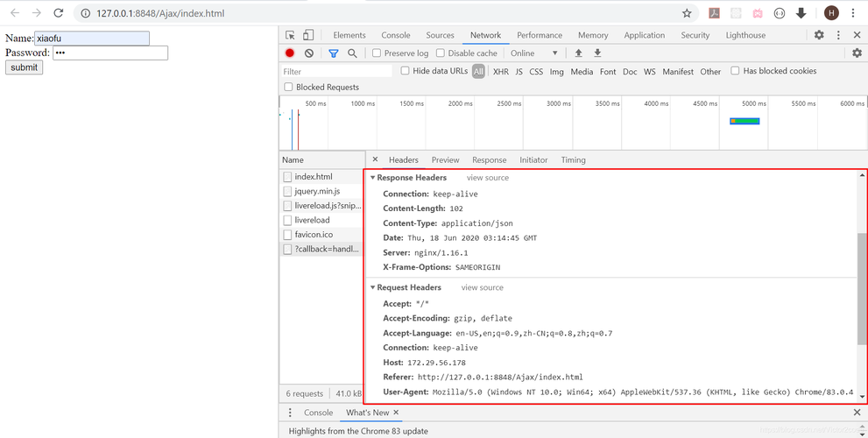Open the Application tab
The height and width of the screenshot is (438, 868).
click(x=645, y=35)
